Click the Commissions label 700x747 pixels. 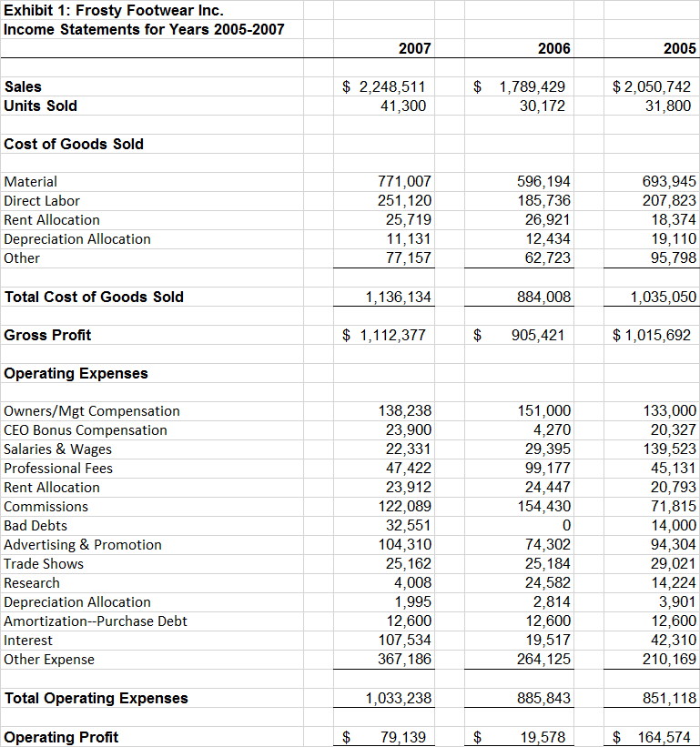tap(46, 507)
